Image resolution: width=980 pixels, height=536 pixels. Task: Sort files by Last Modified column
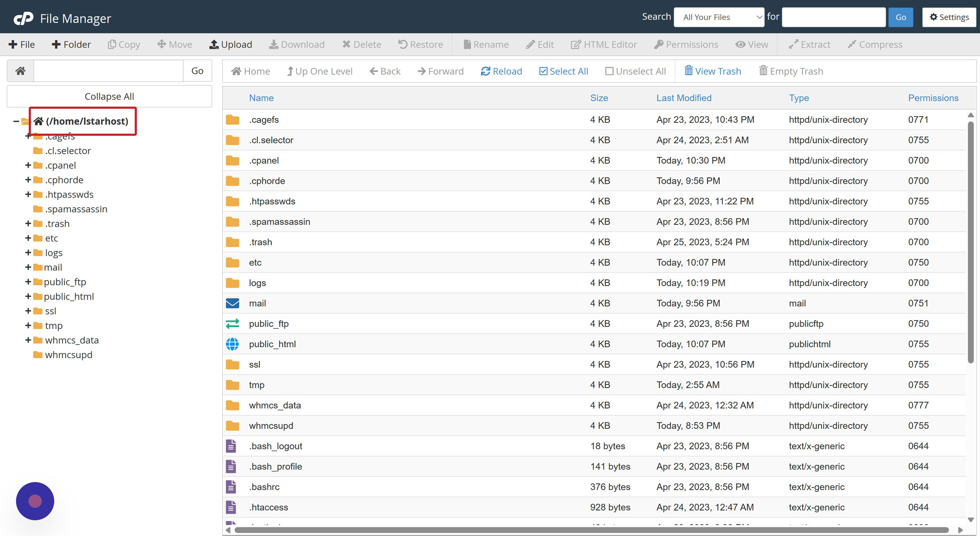point(683,98)
